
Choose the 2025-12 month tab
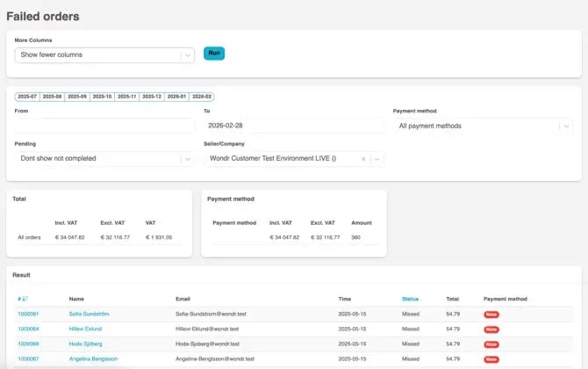click(152, 97)
